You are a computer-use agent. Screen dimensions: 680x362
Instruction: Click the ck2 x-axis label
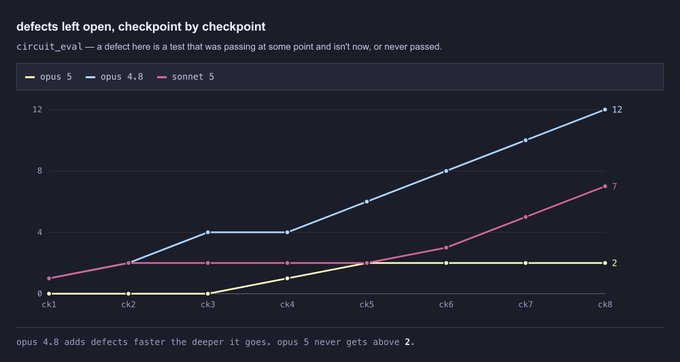tap(128, 305)
